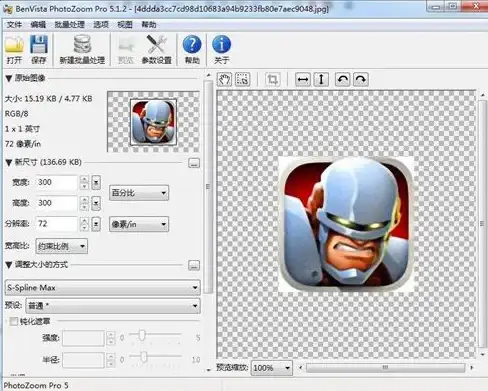Click the 高度 input field
The height and width of the screenshot is (391, 488).
point(56,203)
